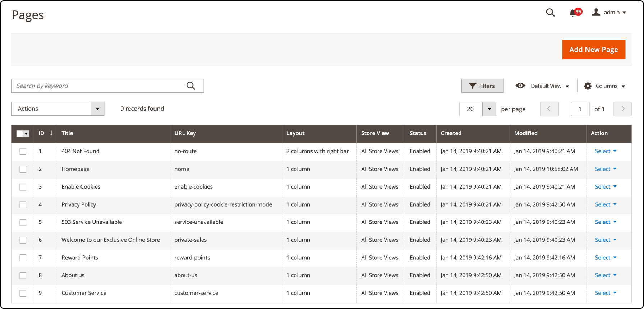
Task: Click the 9 records found label
Action: coord(142,109)
